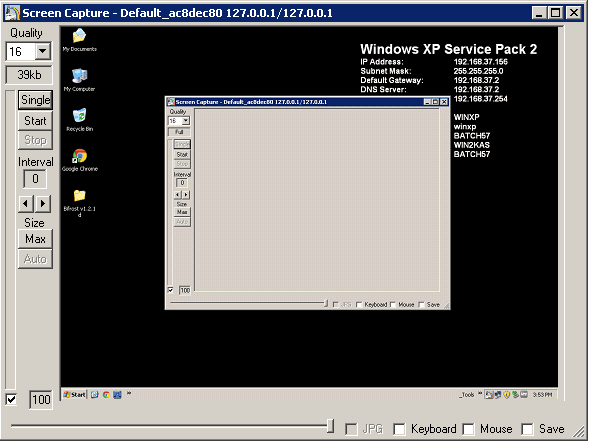Click the nested Screen Capture window's title icon
The width and height of the screenshot is (590, 442).
171,102
